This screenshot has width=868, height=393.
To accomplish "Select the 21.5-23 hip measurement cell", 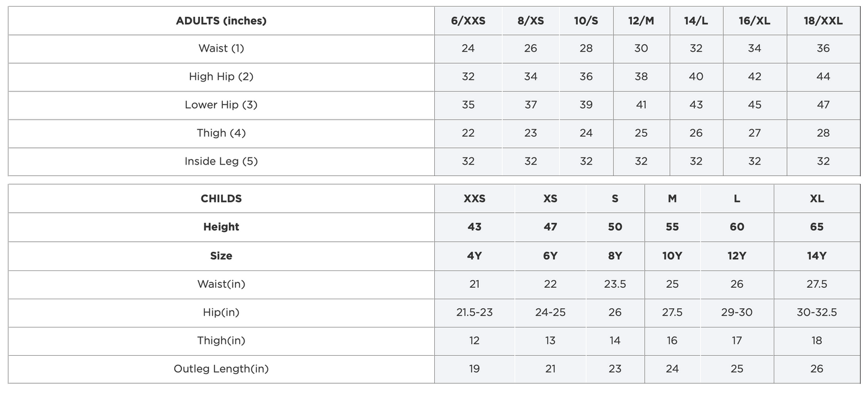I will 474,312.
